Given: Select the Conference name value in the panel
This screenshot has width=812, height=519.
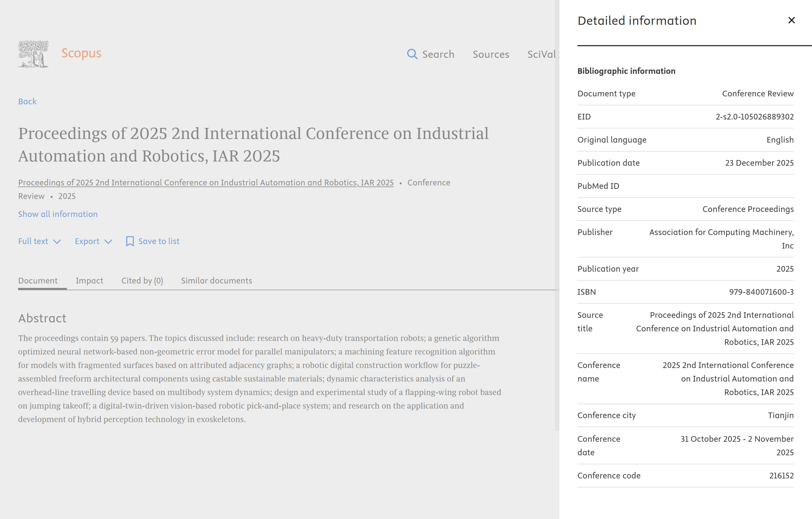Looking at the screenshot, I should (728, 379).
